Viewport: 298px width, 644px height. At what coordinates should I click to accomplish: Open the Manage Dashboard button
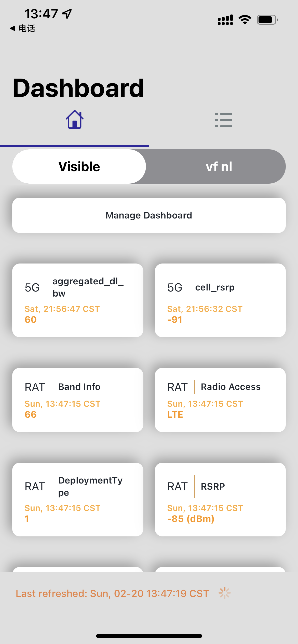tap(149, 215)
